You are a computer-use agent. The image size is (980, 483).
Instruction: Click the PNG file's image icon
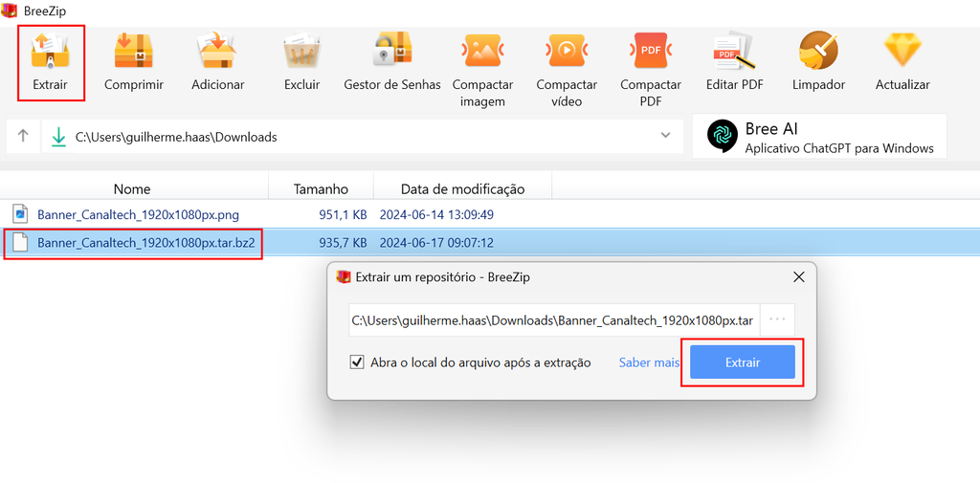point(21,214)
